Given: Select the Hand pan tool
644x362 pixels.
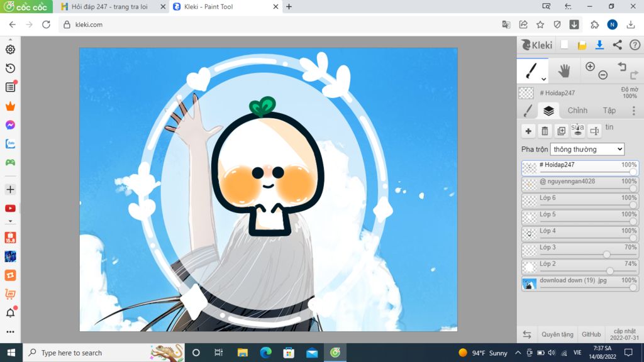Looking at the screenshot, I should pyautogui.click(x=564, y=70).
